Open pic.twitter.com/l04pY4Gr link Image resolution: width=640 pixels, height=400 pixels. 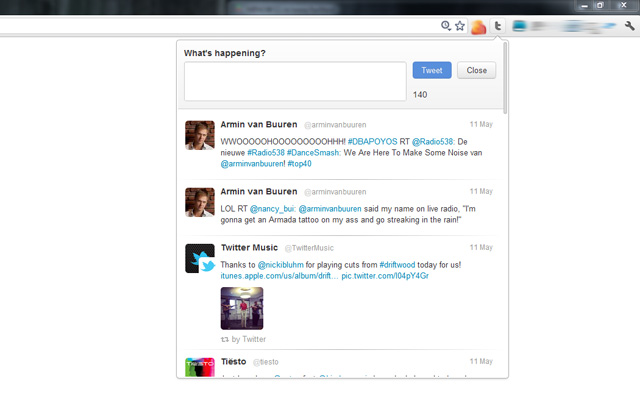[x=385, y=276]
